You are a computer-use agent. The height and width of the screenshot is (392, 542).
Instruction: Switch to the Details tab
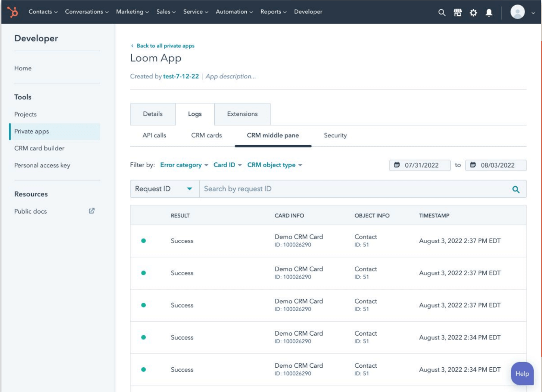click(153, 114)
